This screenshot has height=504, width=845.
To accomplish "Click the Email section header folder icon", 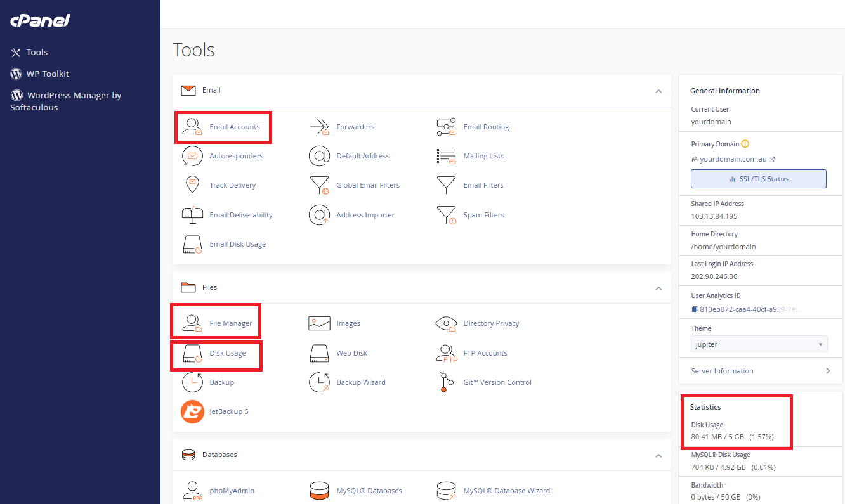I will pyautogui.click(x=188, y=91).
